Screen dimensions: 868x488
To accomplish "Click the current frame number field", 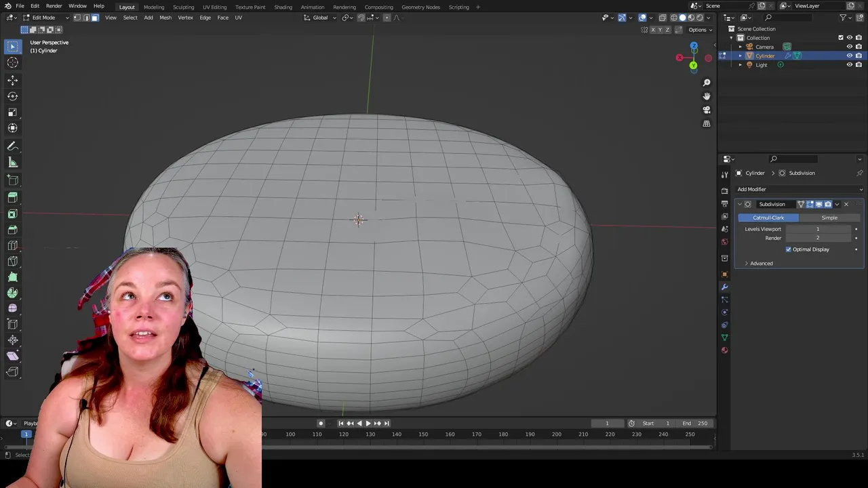I will [607, 423].
